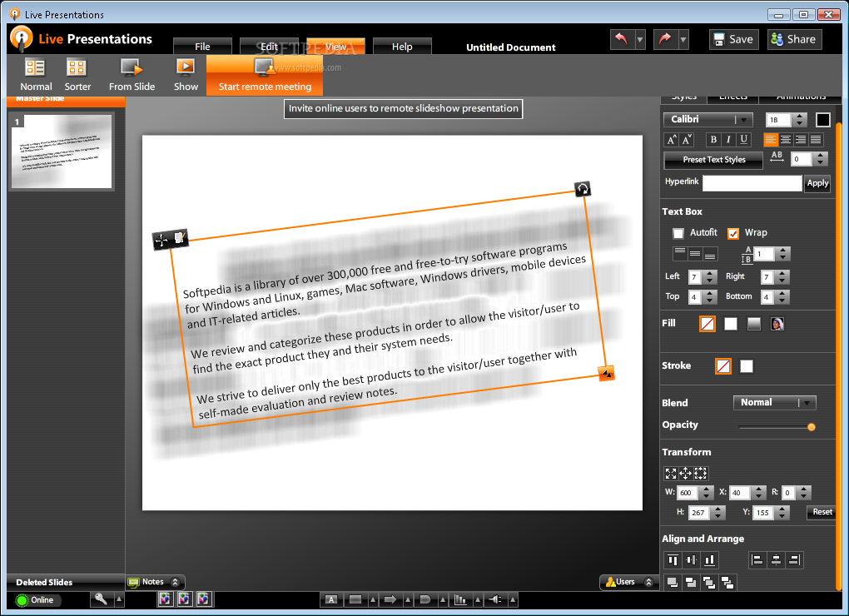Open the File menu
The width and height of the screenshot is (849, 616).
coord(202,47)
